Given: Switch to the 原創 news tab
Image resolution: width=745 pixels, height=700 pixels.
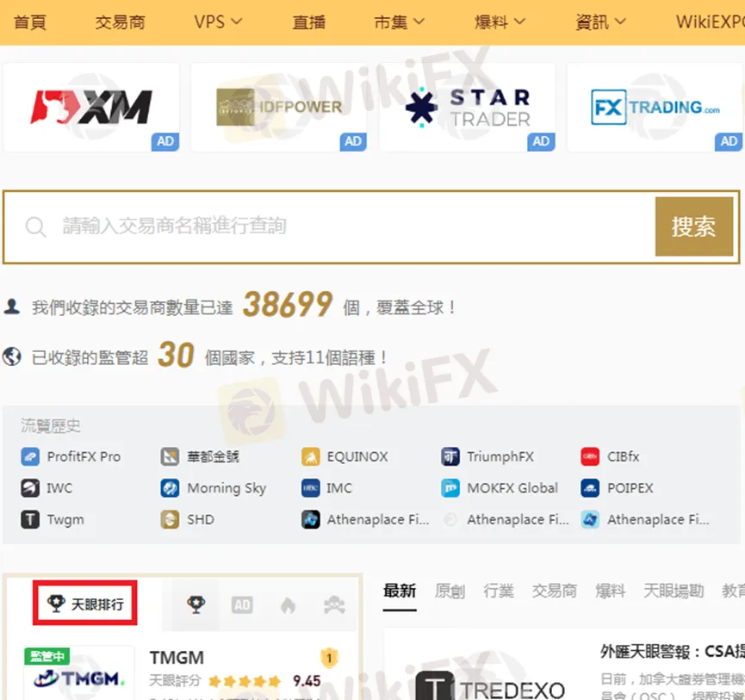Looking at the screenshot, I should 450,591.
